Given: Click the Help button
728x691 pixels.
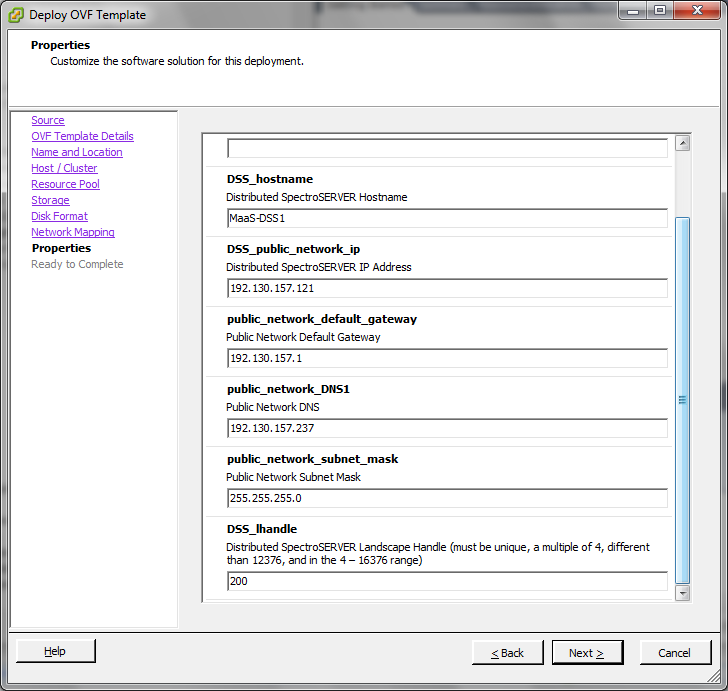Looking at the screenshot, I should click(56, 651).
